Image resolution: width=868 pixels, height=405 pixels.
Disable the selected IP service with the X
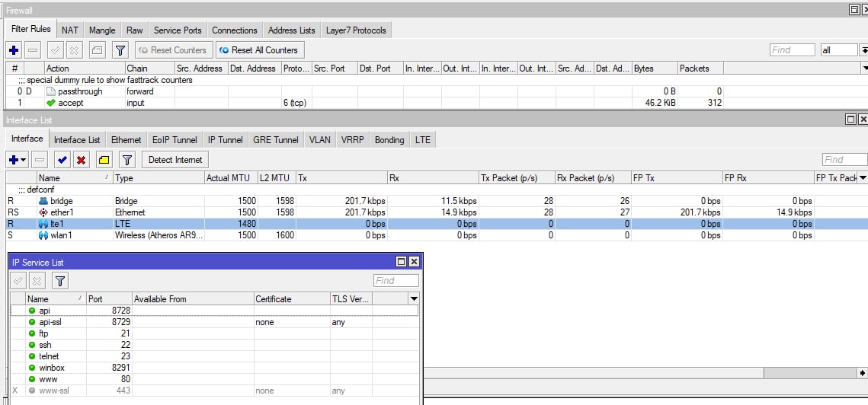(37, 280)
